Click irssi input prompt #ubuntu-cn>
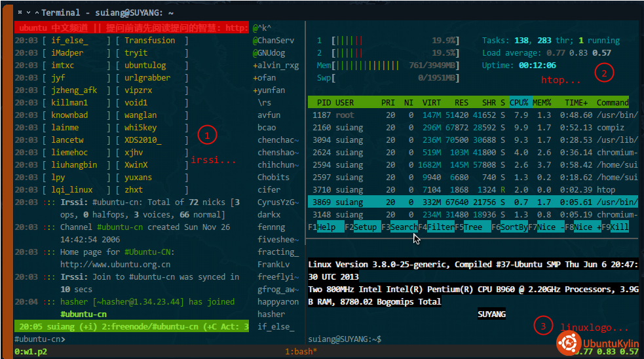This screenshot has width=644, height=359. point(40,339)
